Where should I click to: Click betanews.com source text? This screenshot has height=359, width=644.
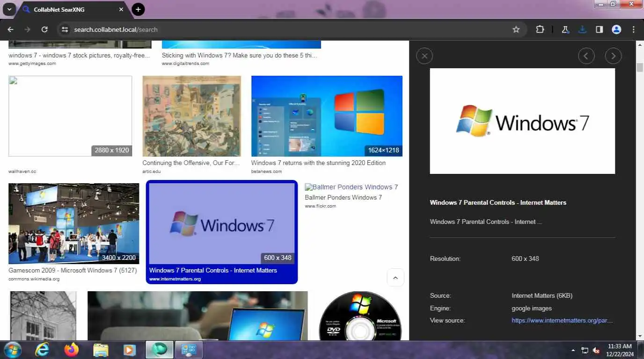tap(267, 172)
